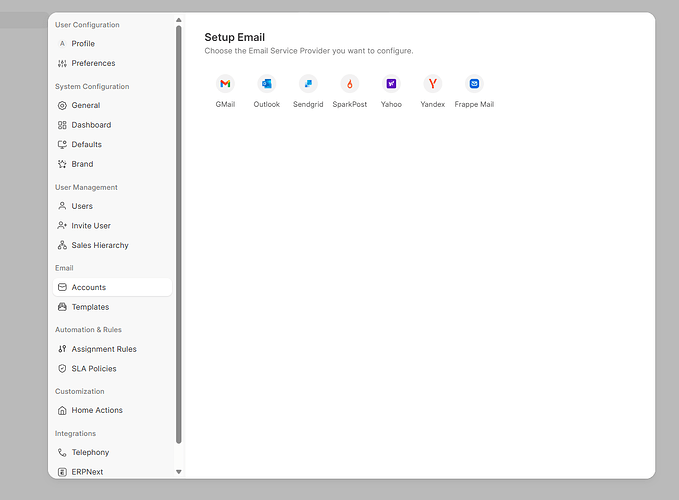Click the sidebar scroll up arrow

point(179,20)
